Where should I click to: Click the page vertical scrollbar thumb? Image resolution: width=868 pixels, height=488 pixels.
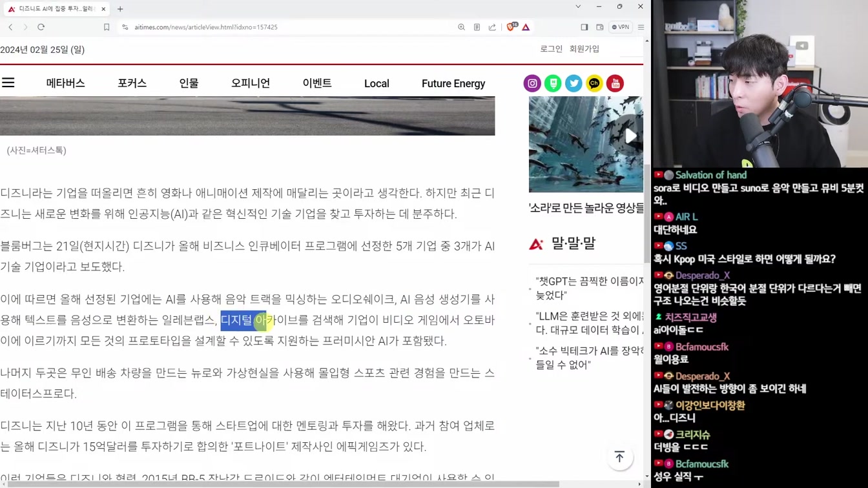click(x=646, y=213)
